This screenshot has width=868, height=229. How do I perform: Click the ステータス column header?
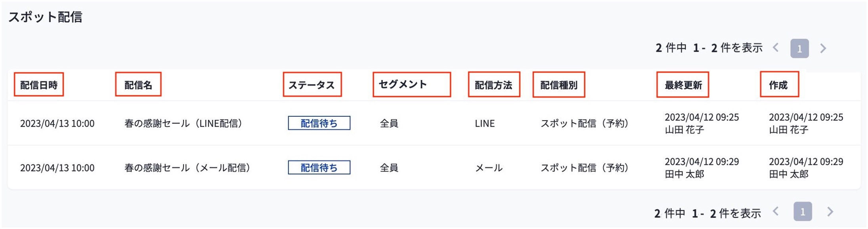[312, 85]
